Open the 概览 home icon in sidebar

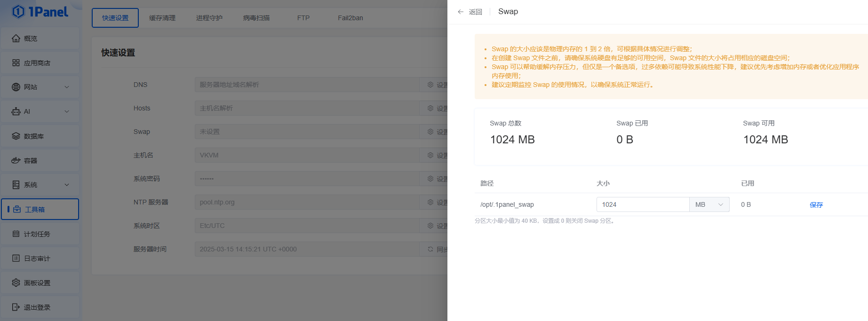pyautogui.click(x=16, y=39)
